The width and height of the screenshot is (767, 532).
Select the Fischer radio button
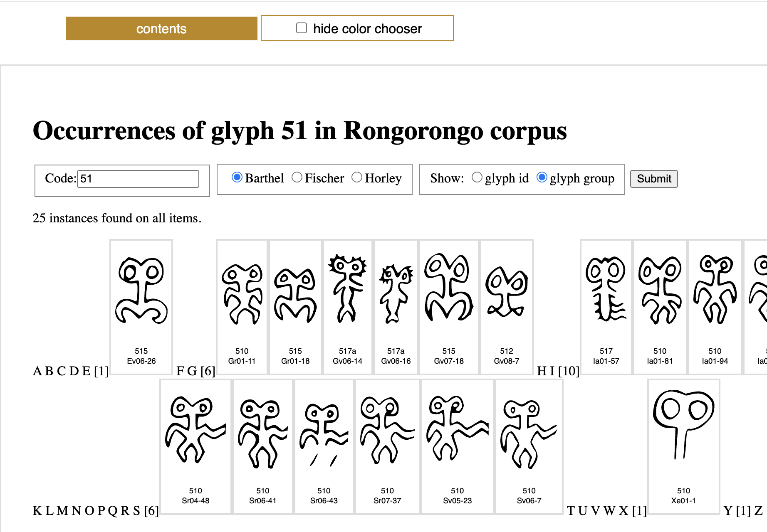[x=297, y=177]
